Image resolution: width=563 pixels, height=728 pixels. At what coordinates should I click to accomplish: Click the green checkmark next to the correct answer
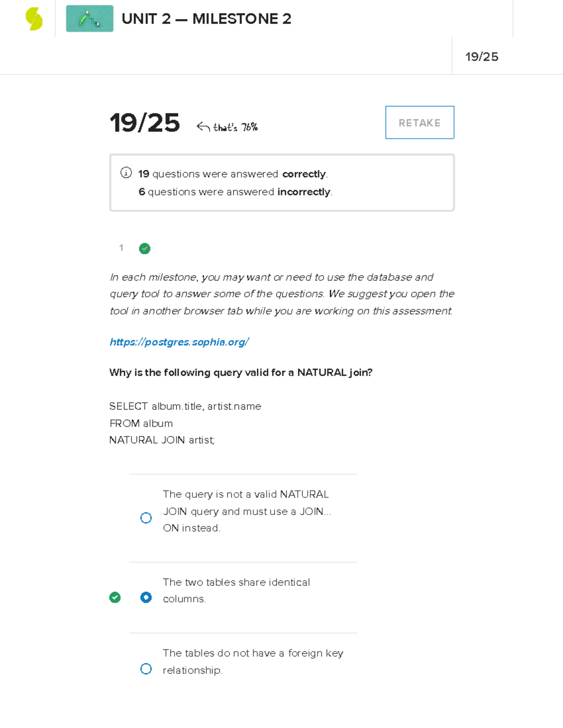pyautogui.click(x=115, y=597)
